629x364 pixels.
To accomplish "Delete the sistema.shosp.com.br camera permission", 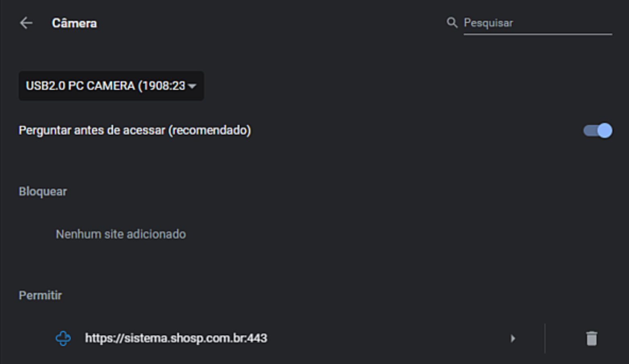I will point(591,338).
